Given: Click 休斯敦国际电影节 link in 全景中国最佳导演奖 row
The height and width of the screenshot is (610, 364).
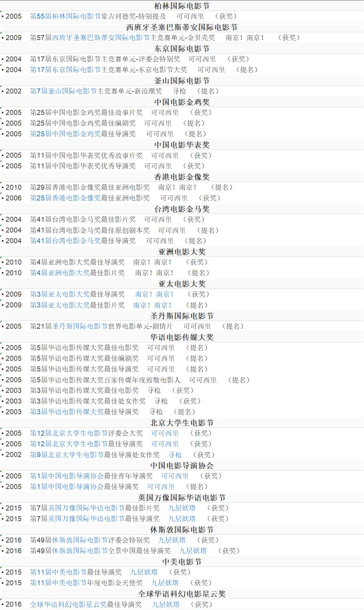Looking at the screenshot, I should (x=80, y=551).
